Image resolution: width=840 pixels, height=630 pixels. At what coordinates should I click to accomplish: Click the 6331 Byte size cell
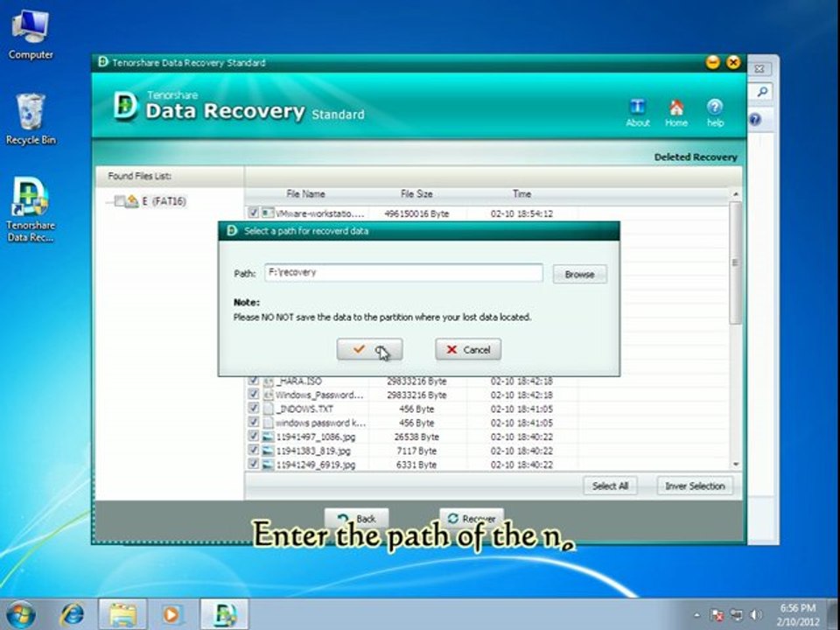pos(416,465)
